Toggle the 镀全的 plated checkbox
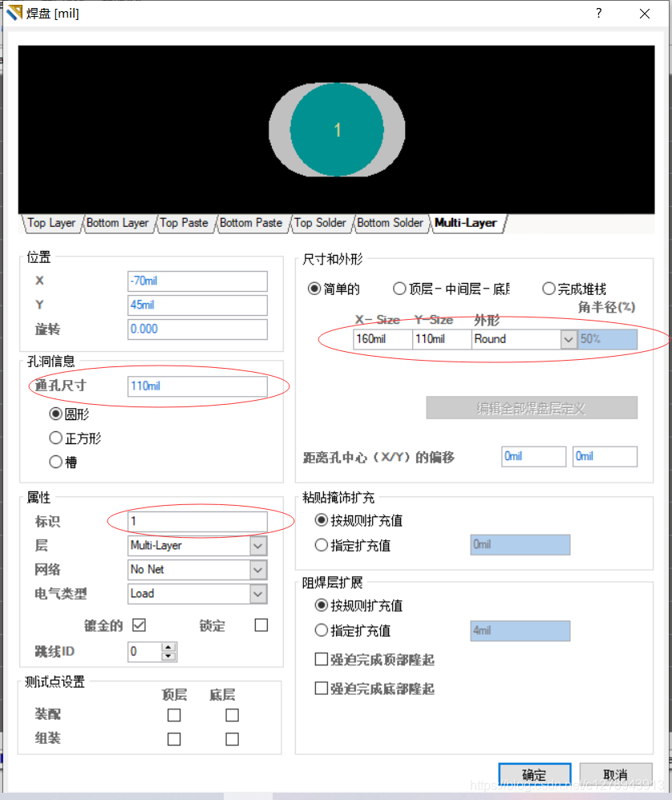This screenshot has width=672, height=800. (x=139, y=625)
